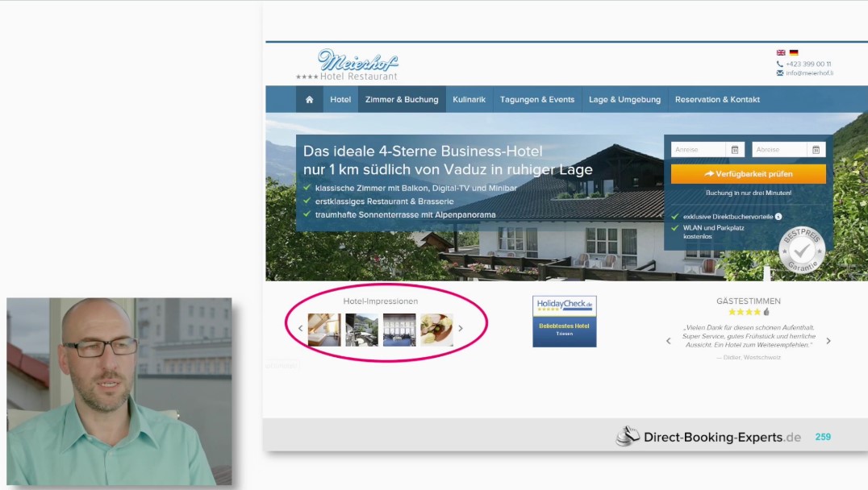Image resolution: width=868 pixels, height=490 pixels.
Task: Open the dining hall thumbnail image
Action: click(x=399, y=330)
